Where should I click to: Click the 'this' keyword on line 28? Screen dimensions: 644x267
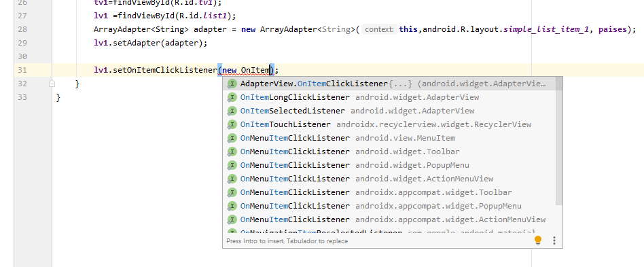[408, 30]
